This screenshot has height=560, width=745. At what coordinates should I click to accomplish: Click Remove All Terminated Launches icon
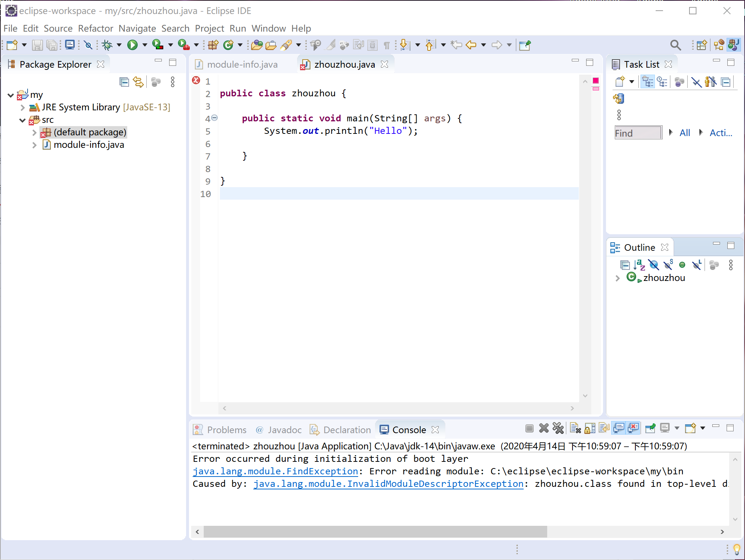click(558, 428)
